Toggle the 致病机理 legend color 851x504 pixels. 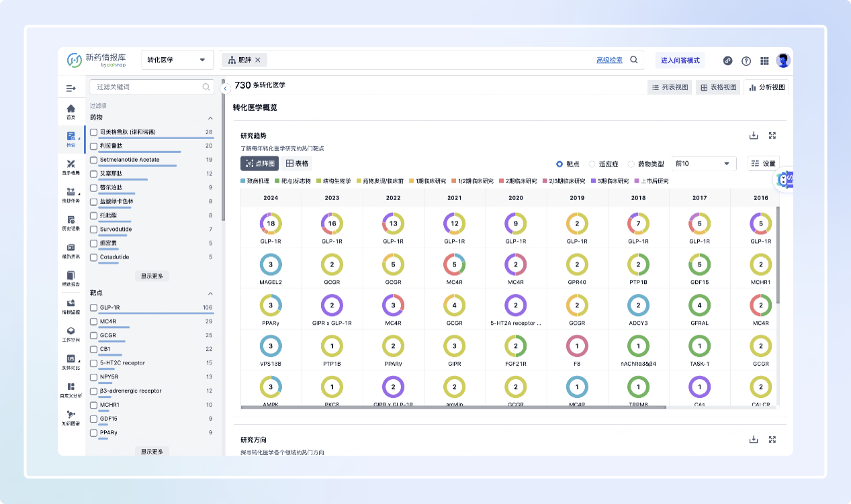click(242, 181)
